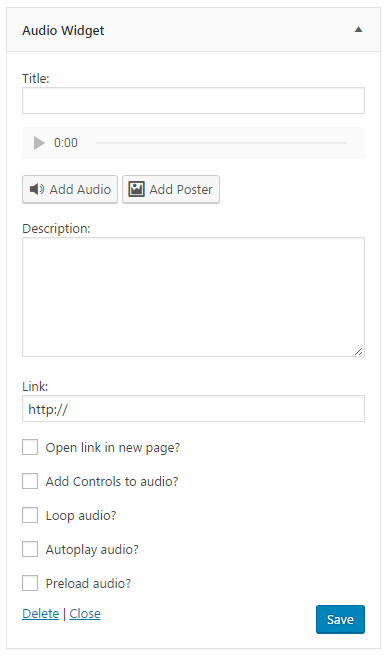Play the audio preview
This screenshot has width=387, height=655.
tap(39, 143)
